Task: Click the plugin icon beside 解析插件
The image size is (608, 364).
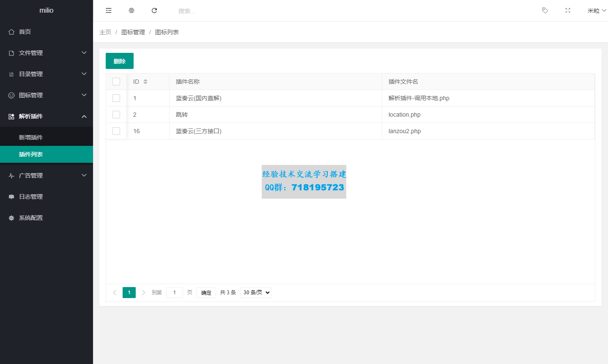Action: [x=11, y=116]
